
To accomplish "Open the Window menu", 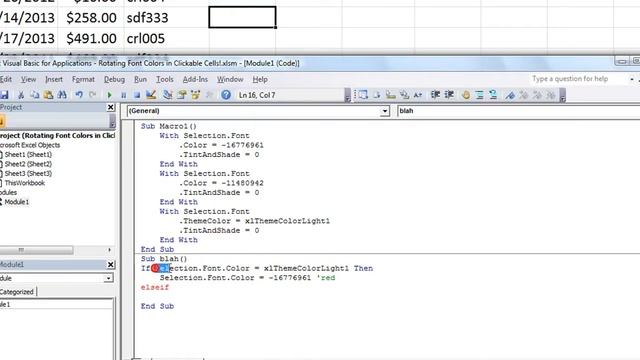I will [230, 79].
